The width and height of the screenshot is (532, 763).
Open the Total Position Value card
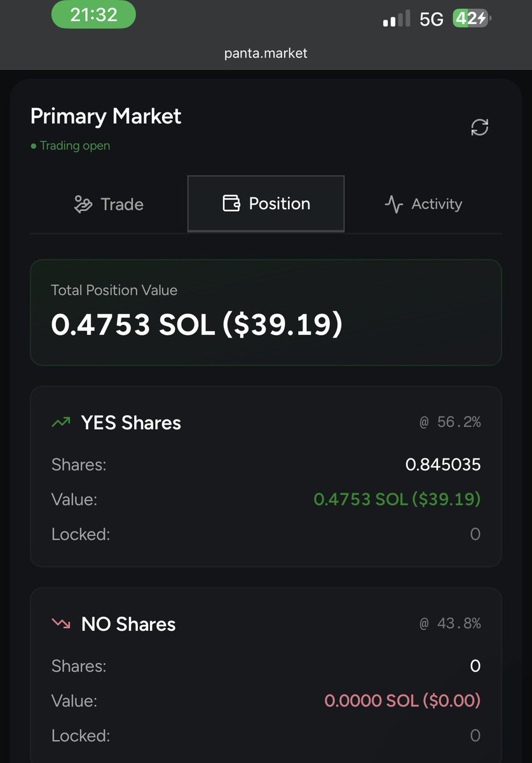(266, 312)
